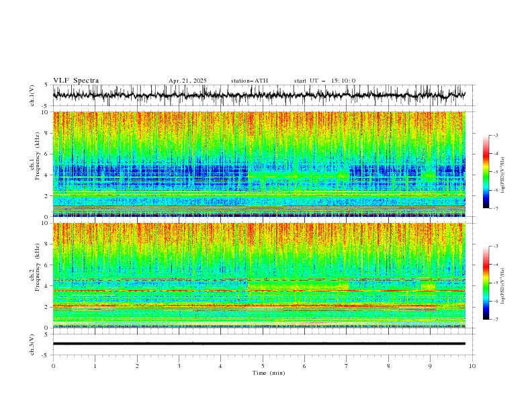
Task: Click the date 'Apr. 21, 2025'
Action: tap(187, 81)
